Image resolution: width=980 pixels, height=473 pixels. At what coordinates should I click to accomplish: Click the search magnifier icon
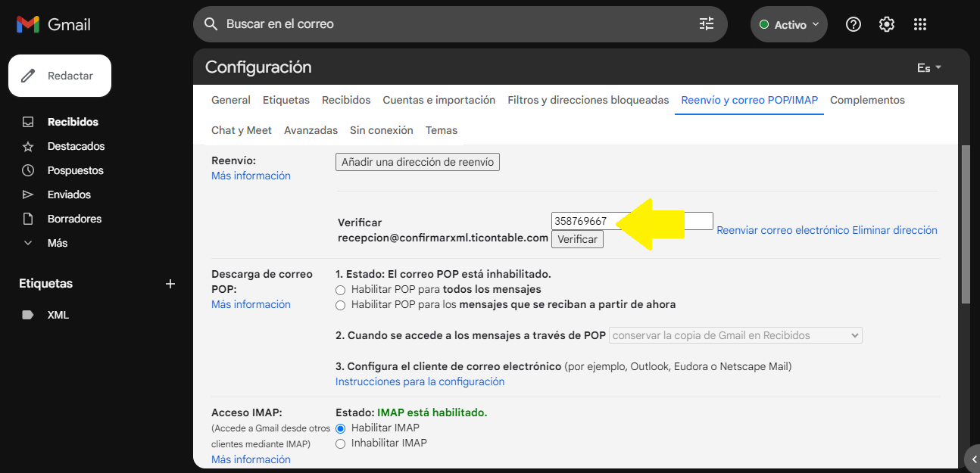coord(211,24)
